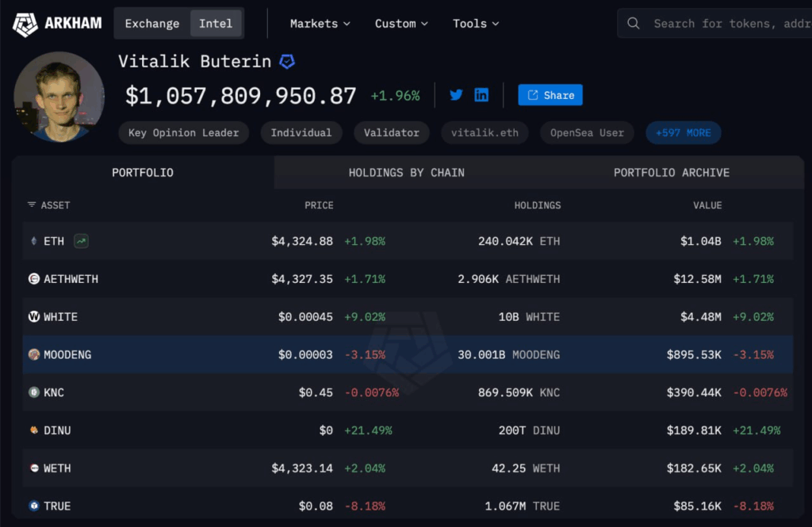Click the total value $1,057,809,950.87
The width and height of the screenshot is (812, 527).
(241, 96)
